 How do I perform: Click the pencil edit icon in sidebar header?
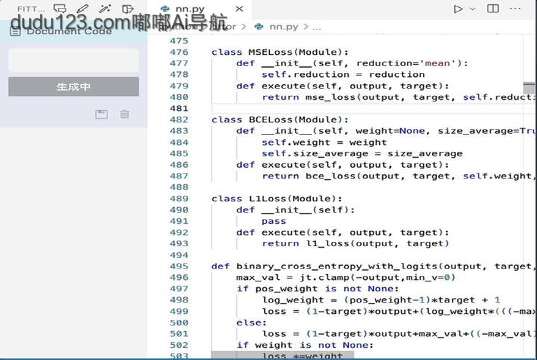[83, 8]
